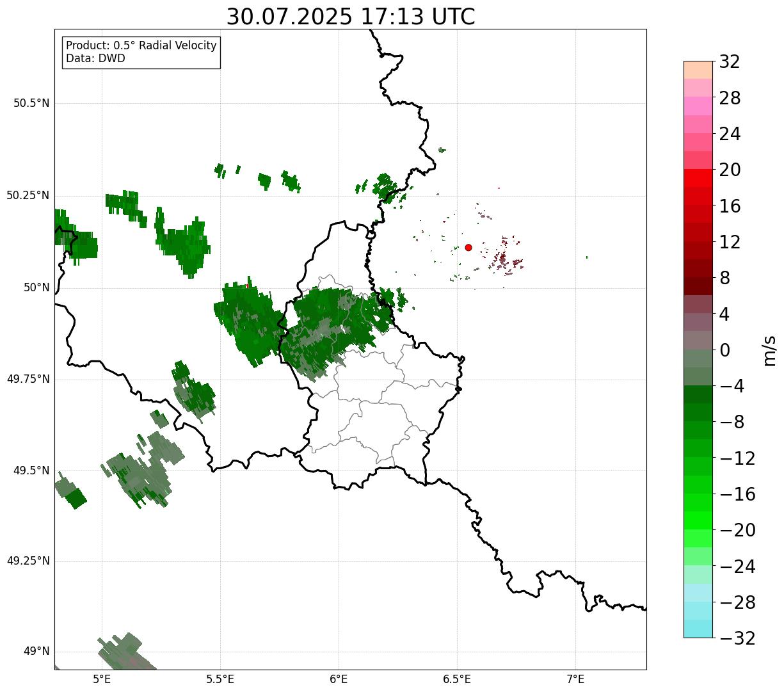Click the 49.75°N latitude label

pos(28,379)
